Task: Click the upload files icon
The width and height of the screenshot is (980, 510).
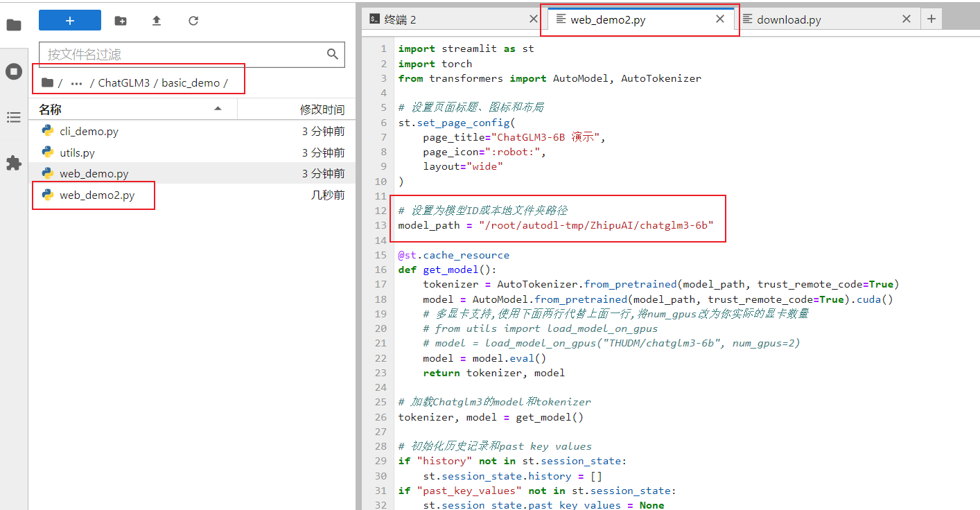Action: click(x=157, y=21)
